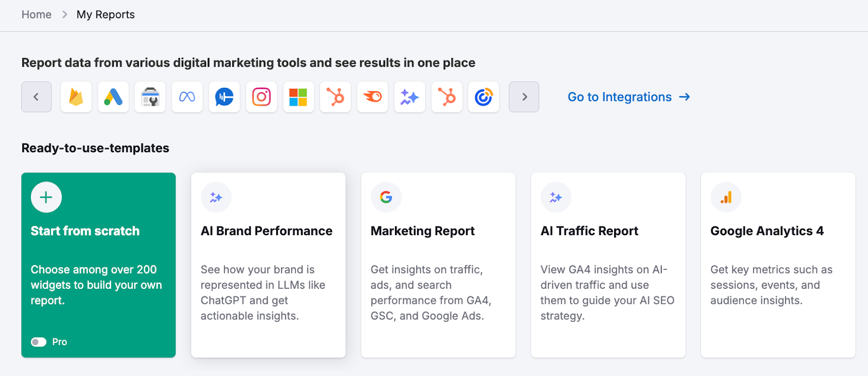Click the Google icon on Marketing Report card

(x=386, y=197)
